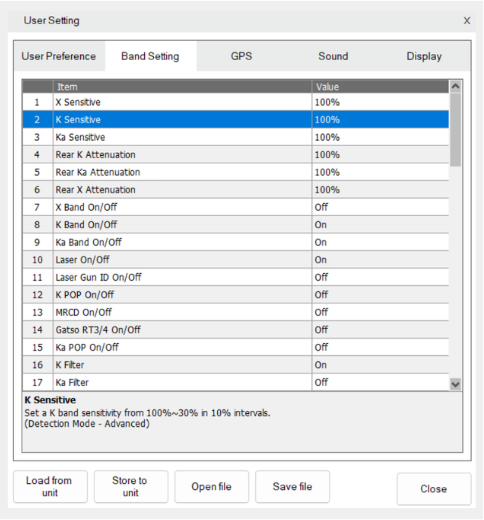Select the Laser On/Off row

(x=236, y=259)
